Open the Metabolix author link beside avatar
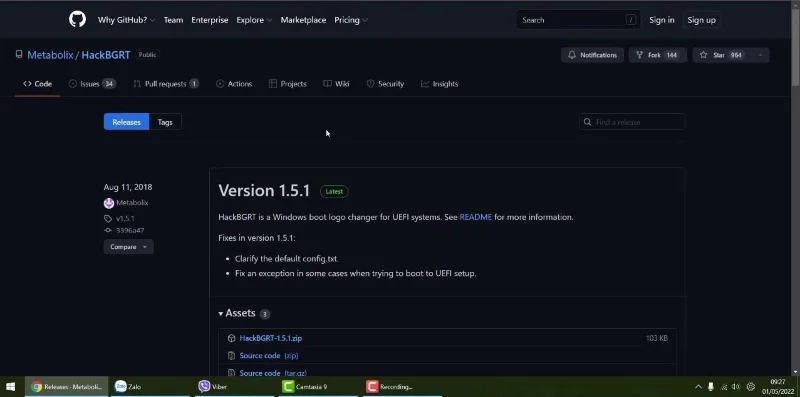800x397 pixels. click(132, 203)
